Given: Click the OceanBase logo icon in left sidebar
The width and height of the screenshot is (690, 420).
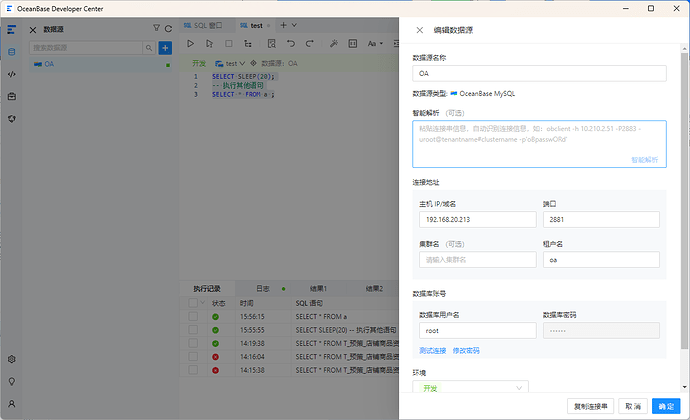Looking at the screenshot, I should tap(11, 29).
